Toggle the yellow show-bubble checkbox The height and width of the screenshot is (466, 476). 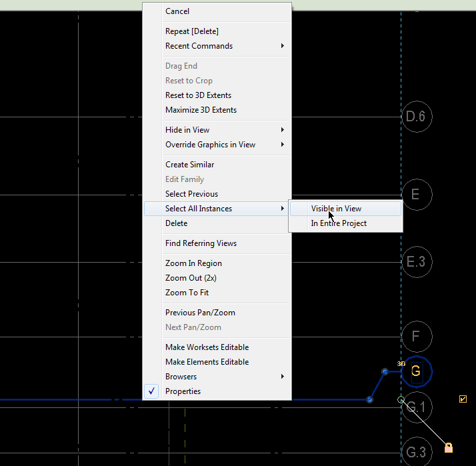[x=463, y=399]
